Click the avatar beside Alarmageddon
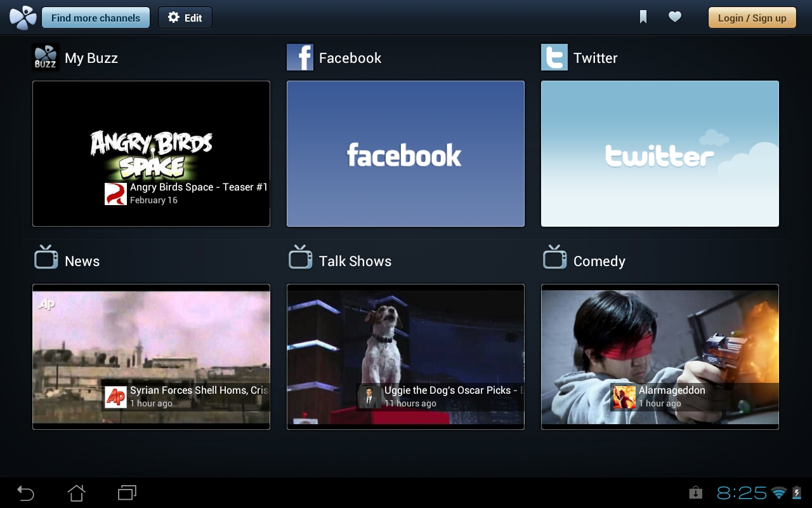The image size is (812, 508). click(x=624, y=397)
